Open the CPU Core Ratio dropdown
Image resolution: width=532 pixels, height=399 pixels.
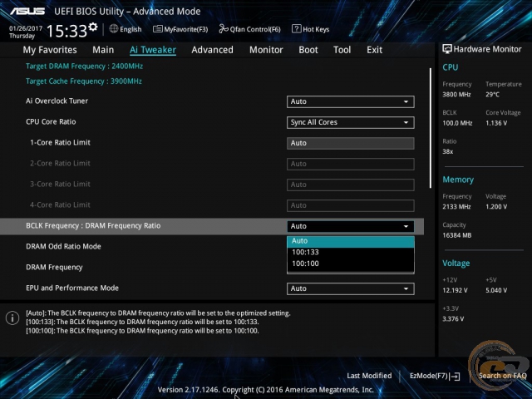click(351, 122)
